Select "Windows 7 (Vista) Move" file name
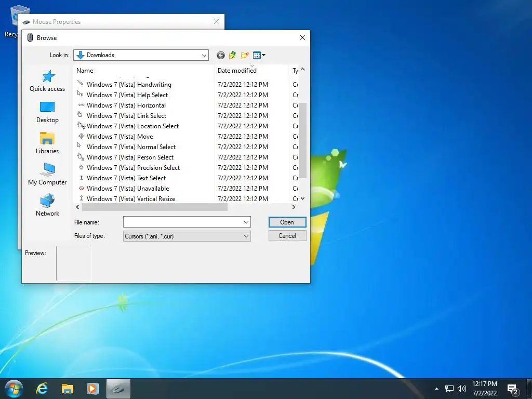This screenshot has width=532, height=399. [x=120, y=137]
